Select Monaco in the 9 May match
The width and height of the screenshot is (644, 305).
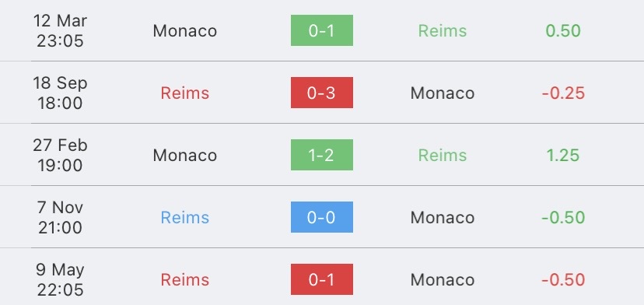(443, 280)
